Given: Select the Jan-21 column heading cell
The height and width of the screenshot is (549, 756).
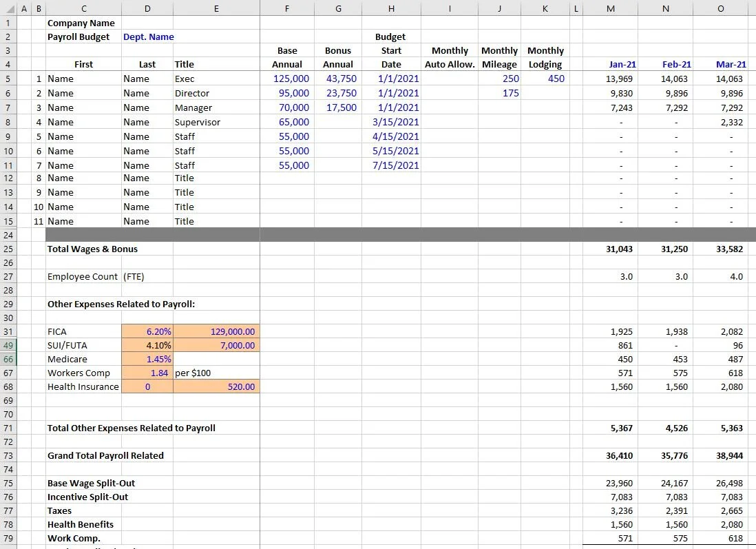Looking at the screenshot, I should [611, 65].
